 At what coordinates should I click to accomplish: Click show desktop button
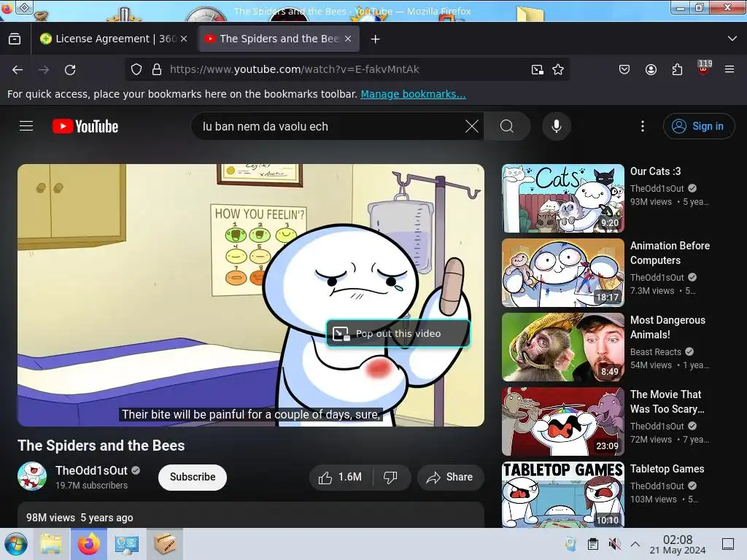728,544
